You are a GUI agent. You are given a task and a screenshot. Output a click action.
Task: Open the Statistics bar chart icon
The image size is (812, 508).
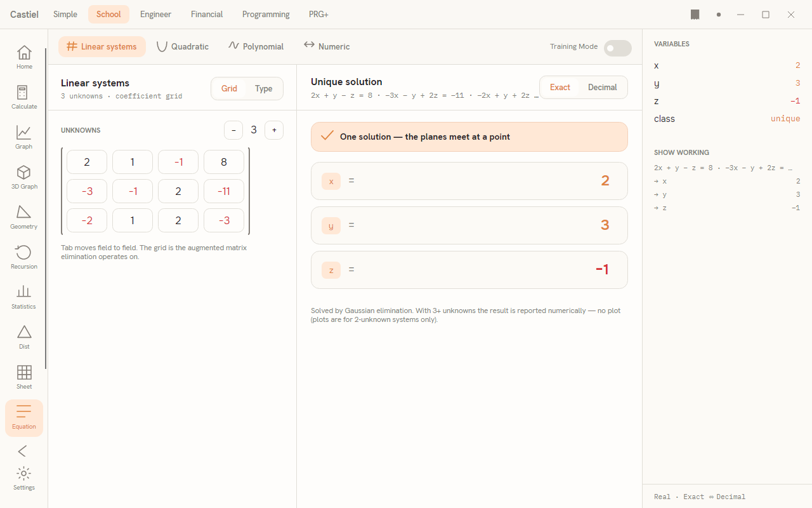tap(24, 297)
